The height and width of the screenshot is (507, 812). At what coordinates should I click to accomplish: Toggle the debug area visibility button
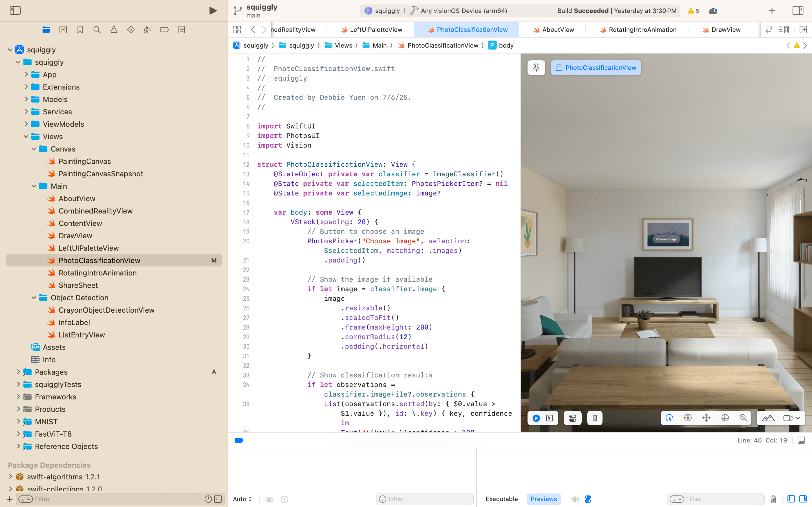[x=801, y=440]
